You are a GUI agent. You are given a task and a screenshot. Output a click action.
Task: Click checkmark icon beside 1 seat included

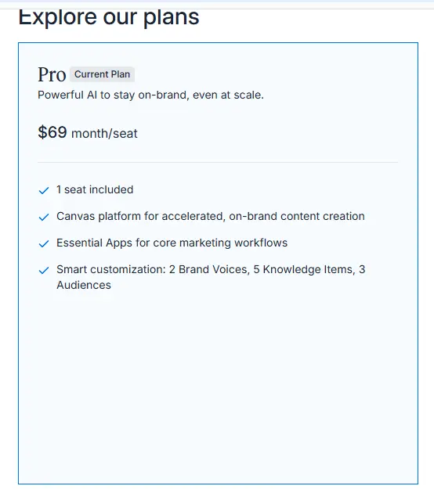pyautogui.click(x=43, y=191)
